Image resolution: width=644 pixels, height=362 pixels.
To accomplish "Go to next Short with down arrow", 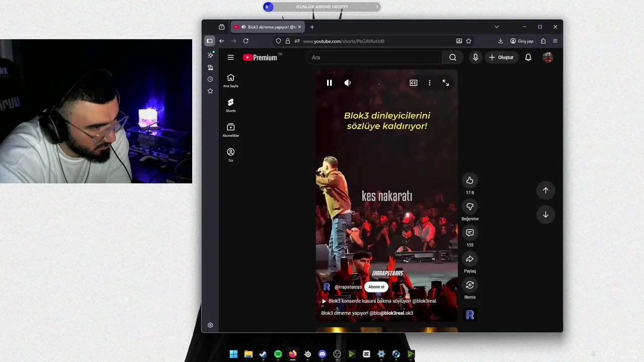I will tap(545, 215).
